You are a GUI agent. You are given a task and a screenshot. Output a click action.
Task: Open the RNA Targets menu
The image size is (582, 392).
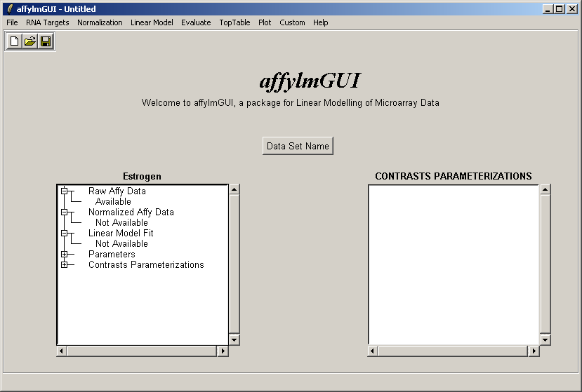pos(48,22)
